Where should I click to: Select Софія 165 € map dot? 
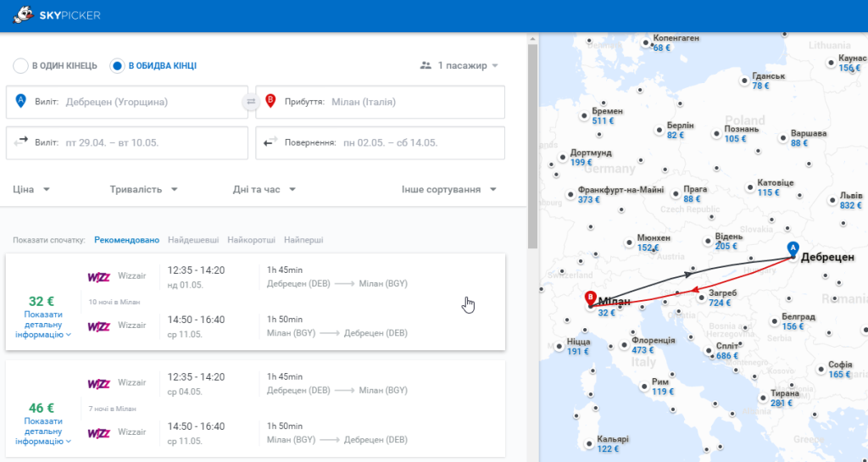point(821,370)
